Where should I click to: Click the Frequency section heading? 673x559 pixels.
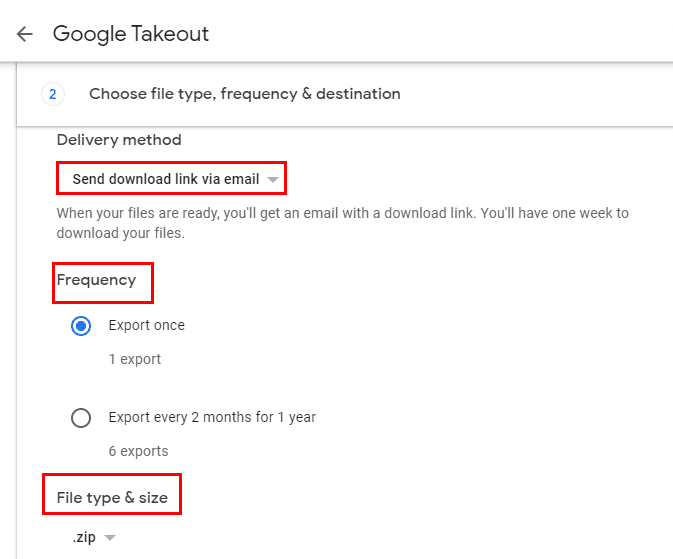point(96,280)
